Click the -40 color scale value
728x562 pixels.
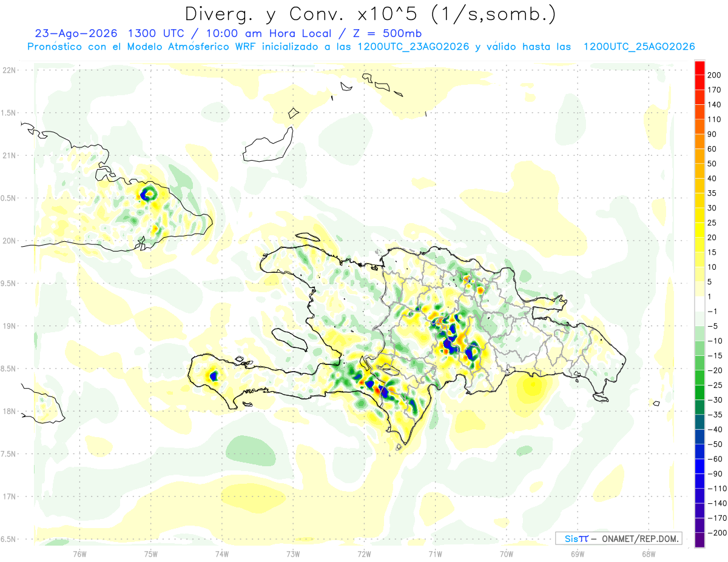714,429
